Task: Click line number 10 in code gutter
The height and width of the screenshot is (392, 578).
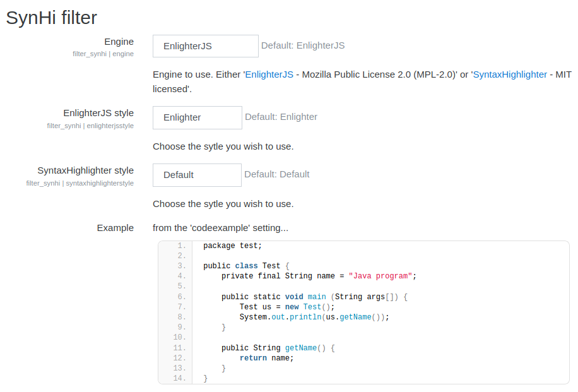Action: coord(180,338)
